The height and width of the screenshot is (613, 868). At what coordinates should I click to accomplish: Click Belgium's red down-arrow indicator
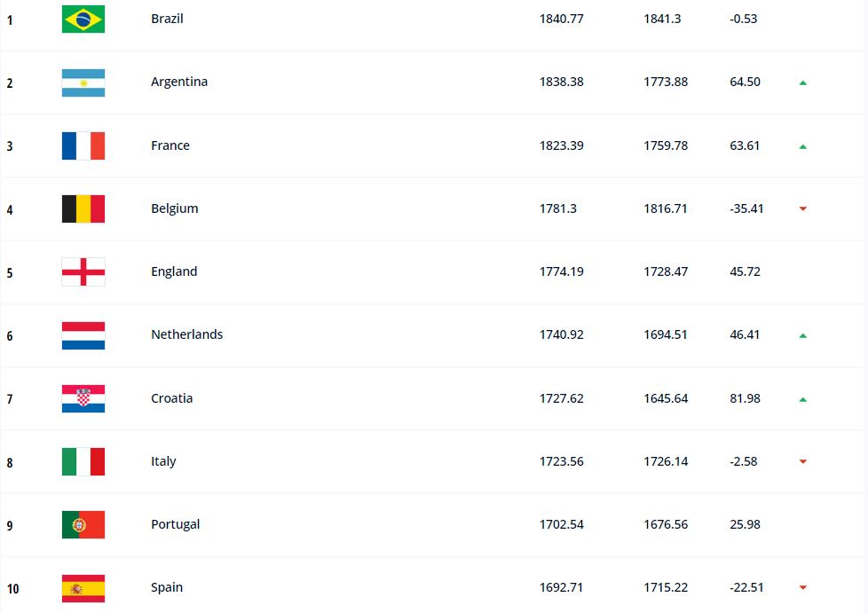[x=802, y=209]
